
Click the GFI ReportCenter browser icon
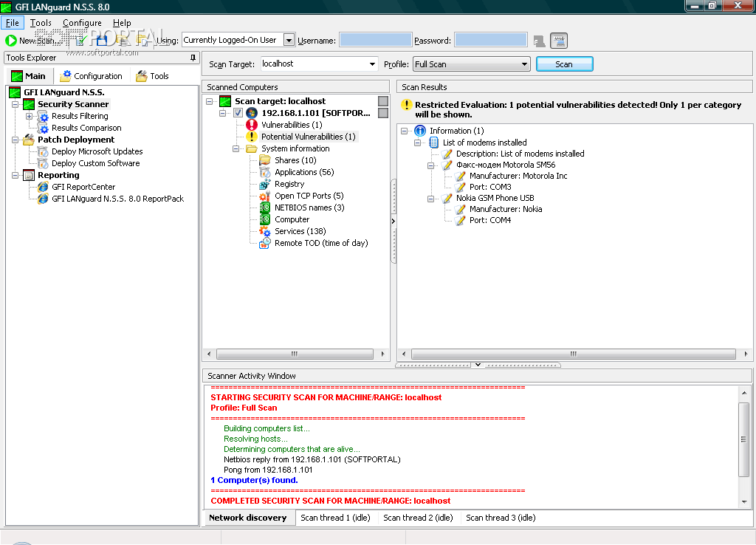pos(44,187)
